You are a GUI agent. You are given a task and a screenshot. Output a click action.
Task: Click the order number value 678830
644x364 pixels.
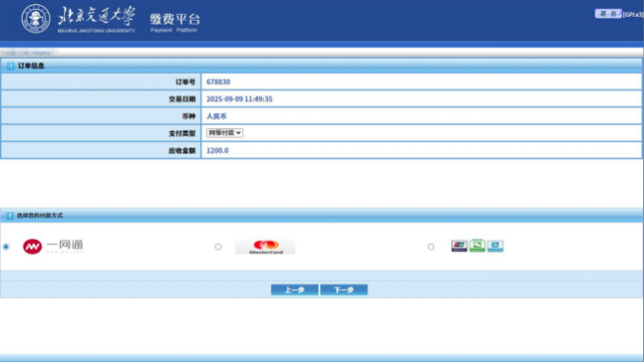(218, 82)
